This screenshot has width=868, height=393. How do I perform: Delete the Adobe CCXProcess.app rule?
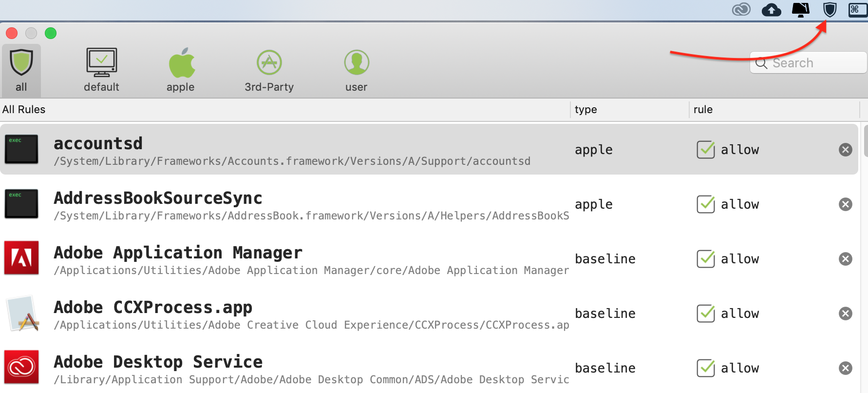click(x=845, y=314)
